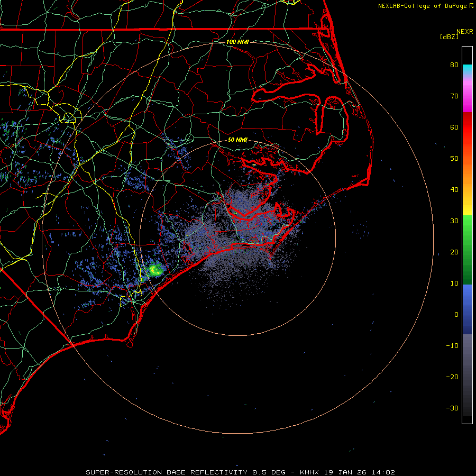
Task: Click the 30 value on the dBZ scale
Action: (x=454, y=221)
